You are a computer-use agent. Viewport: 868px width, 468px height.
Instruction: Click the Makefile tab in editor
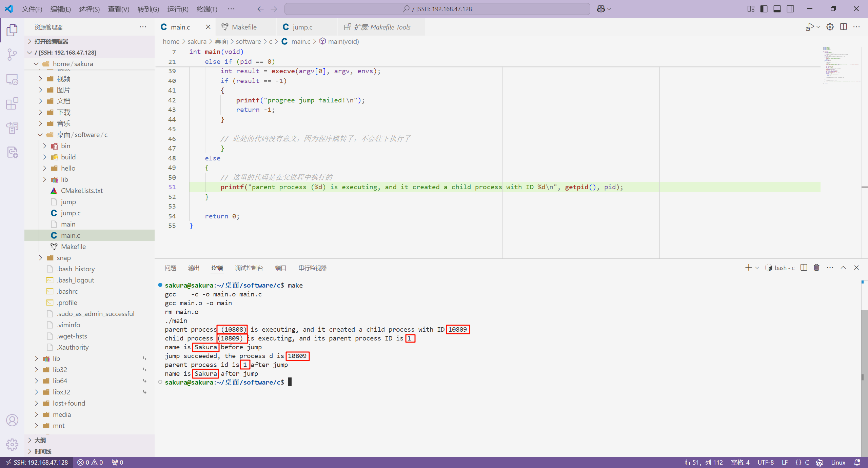(244, 27)
